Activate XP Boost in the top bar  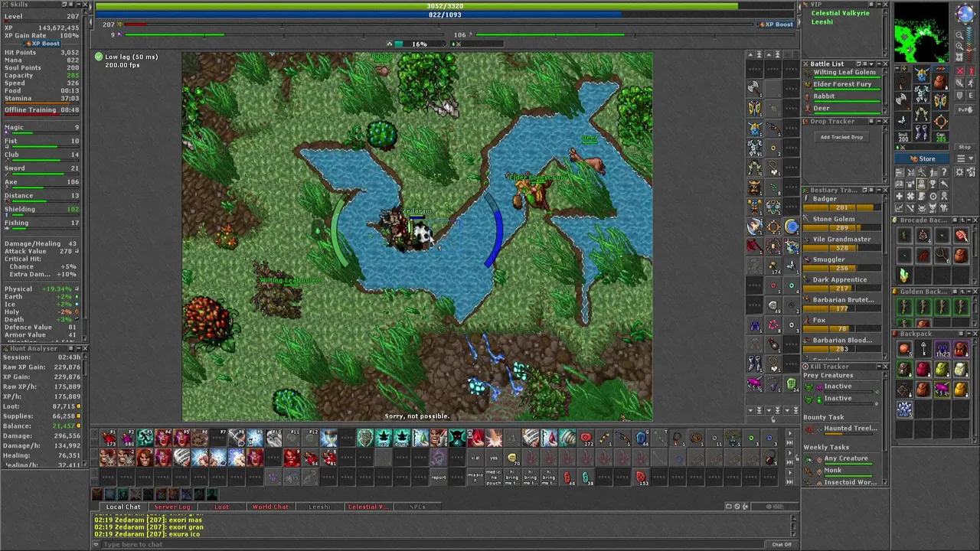click(776, 24)
